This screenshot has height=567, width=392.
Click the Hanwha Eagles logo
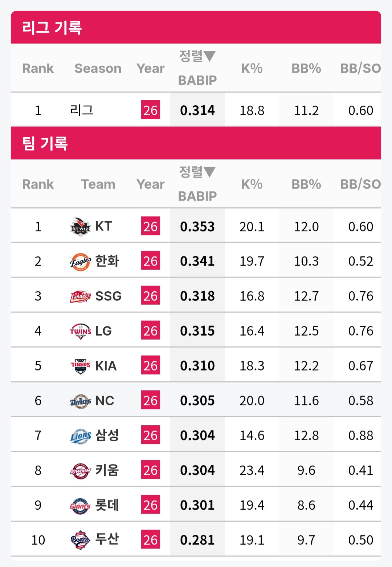(x=80, y=262)
